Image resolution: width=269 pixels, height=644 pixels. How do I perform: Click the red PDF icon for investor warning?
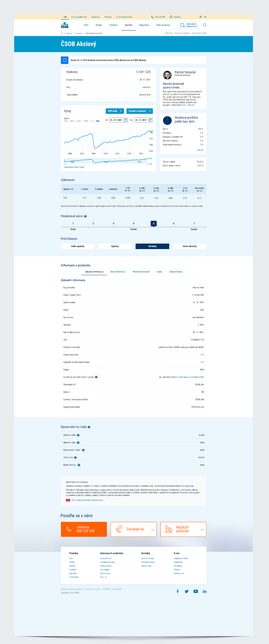tap(68, 500)
